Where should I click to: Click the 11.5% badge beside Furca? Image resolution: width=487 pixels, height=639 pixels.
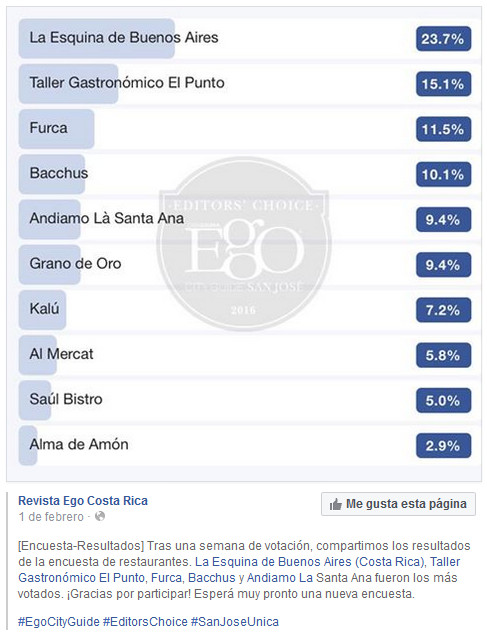pos(443,129)
